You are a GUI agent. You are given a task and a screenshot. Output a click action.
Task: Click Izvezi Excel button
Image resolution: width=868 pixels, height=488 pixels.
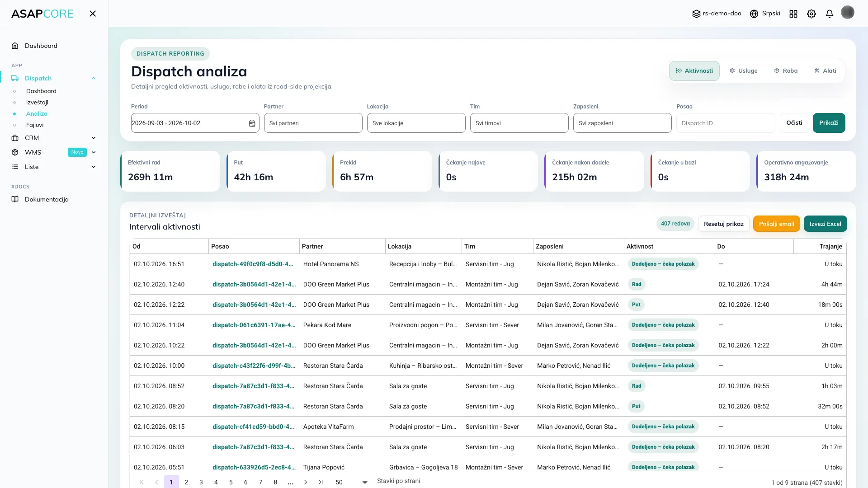pos(825,224)
